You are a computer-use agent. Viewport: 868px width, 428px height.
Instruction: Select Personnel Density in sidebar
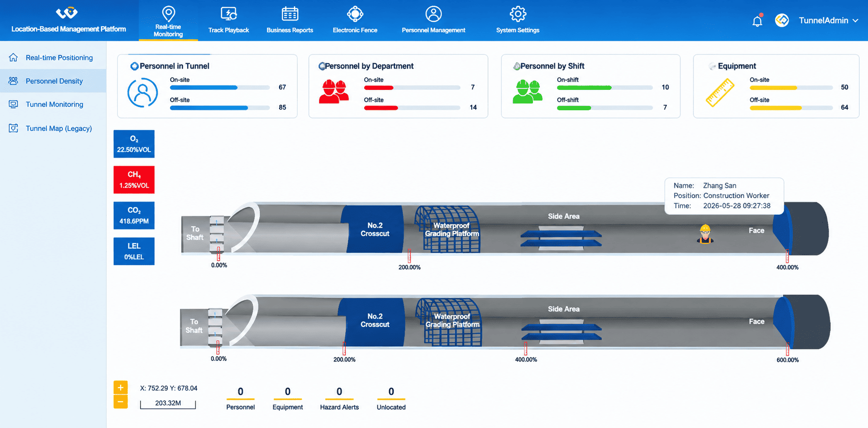point(53,81)
